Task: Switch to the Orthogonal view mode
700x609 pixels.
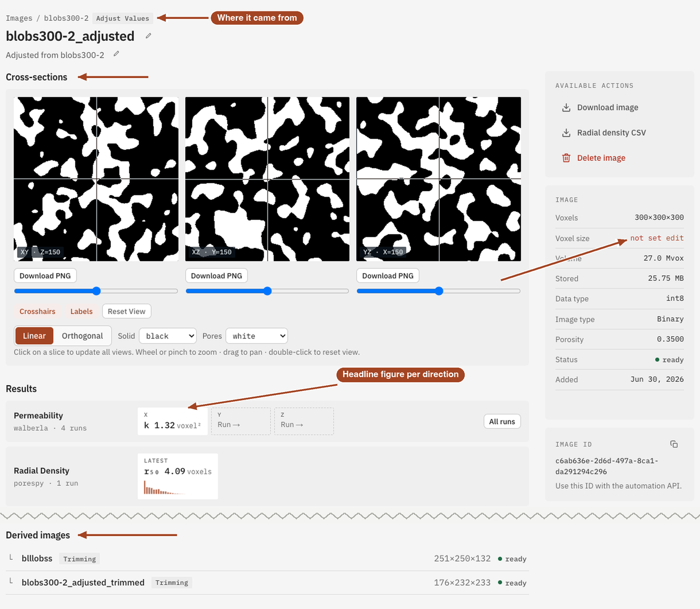Action: tap(83, 336)
